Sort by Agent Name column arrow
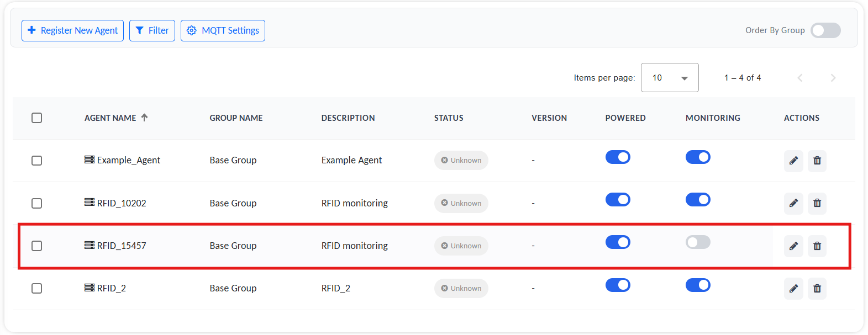The image size is (868, 335). [x=144, y=118]
